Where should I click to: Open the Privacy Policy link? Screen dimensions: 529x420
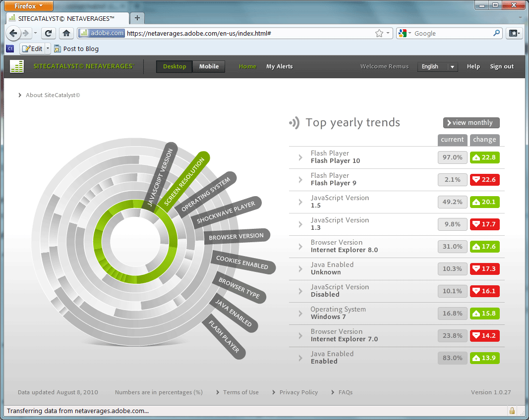pyautogui.click(x=298, y=392)
